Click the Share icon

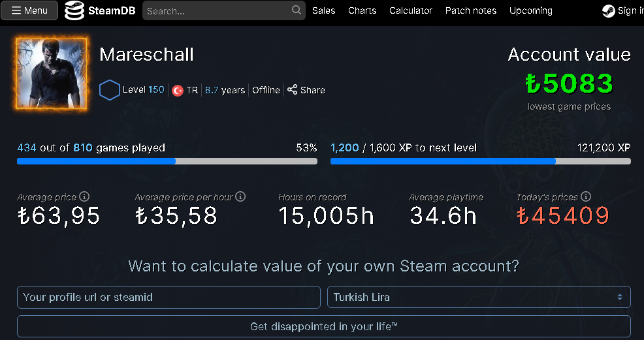click(x=293, y=90)
